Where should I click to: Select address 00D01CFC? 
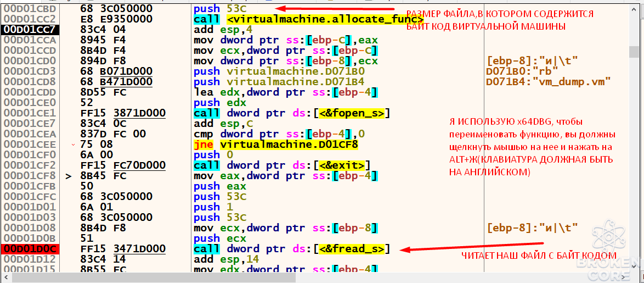(x=30, y=197)
